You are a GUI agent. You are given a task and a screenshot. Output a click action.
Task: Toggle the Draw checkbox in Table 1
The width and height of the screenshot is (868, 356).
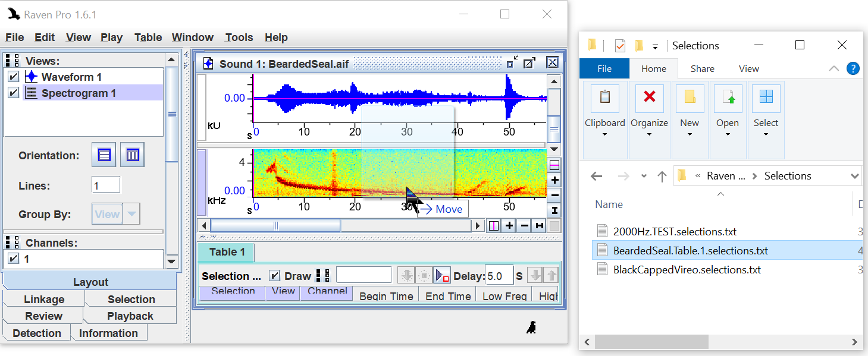point(274,276)
